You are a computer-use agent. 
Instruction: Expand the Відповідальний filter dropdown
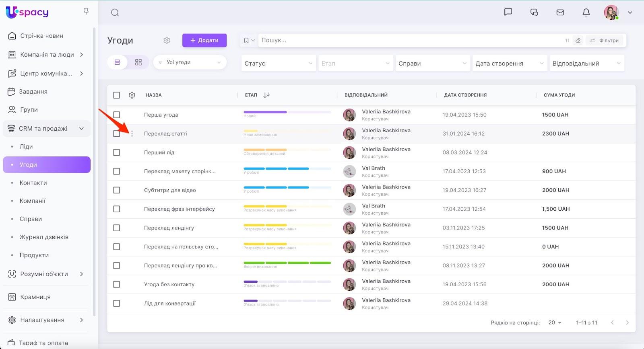586,64
